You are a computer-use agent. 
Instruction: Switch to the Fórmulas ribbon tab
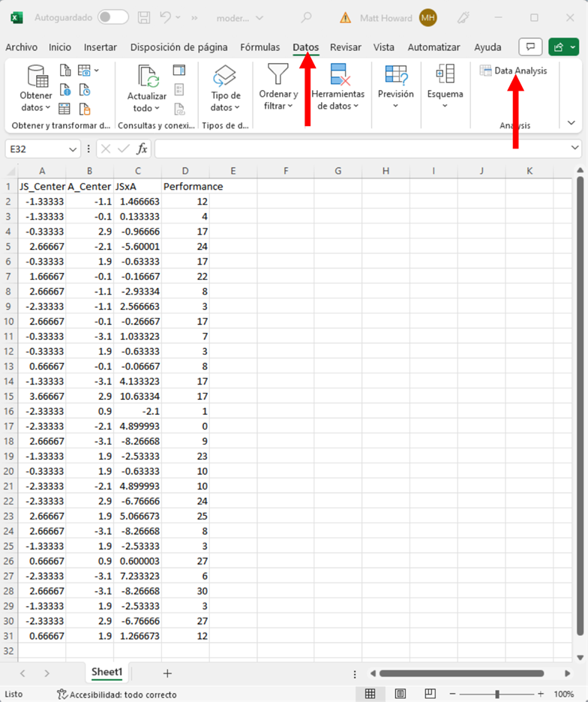click(259, 47)
